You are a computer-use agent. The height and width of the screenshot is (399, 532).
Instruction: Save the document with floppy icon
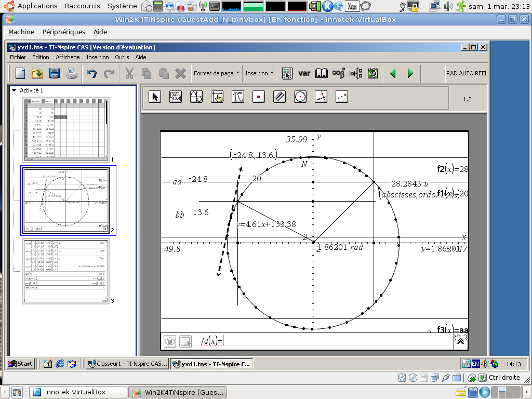[54, 73]
